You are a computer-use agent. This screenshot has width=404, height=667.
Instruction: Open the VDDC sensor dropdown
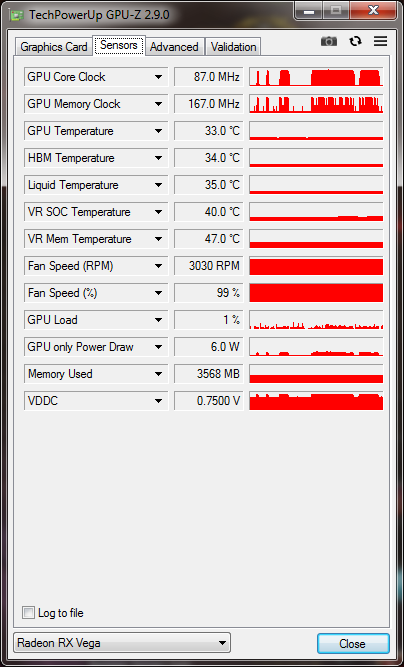click(158, 401)
